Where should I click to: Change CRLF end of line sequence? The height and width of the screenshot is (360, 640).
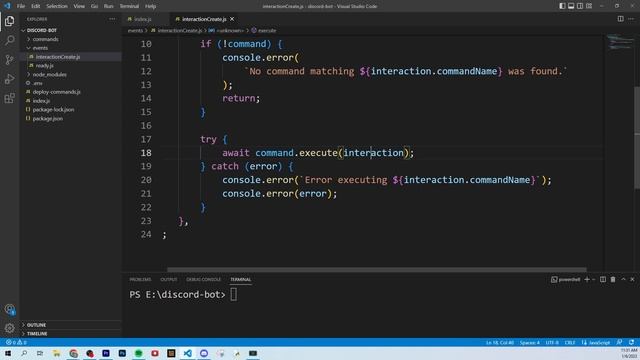pyautogui.click(x=570, y=342)
